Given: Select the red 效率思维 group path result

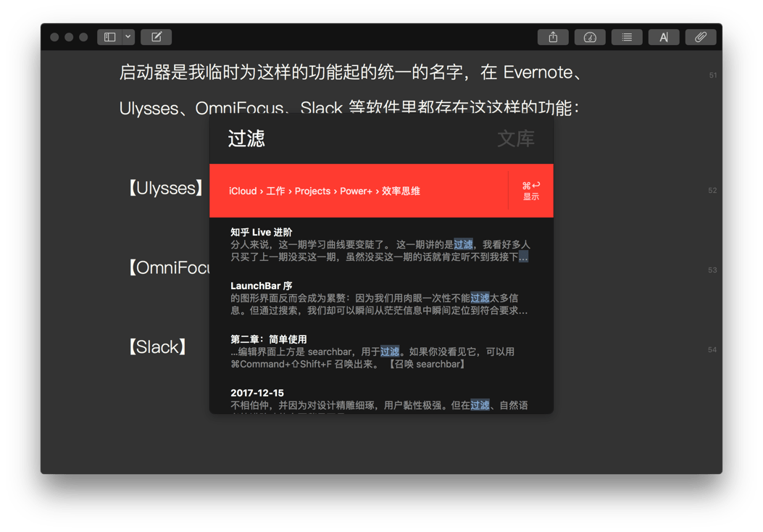Looking at the screenshot, I should (359, 191).
